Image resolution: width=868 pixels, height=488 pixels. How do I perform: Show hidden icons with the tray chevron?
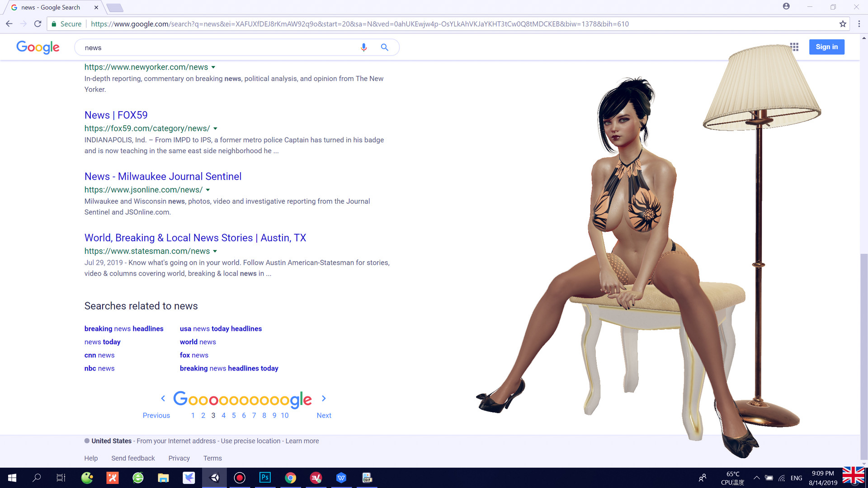coord(757,478)
